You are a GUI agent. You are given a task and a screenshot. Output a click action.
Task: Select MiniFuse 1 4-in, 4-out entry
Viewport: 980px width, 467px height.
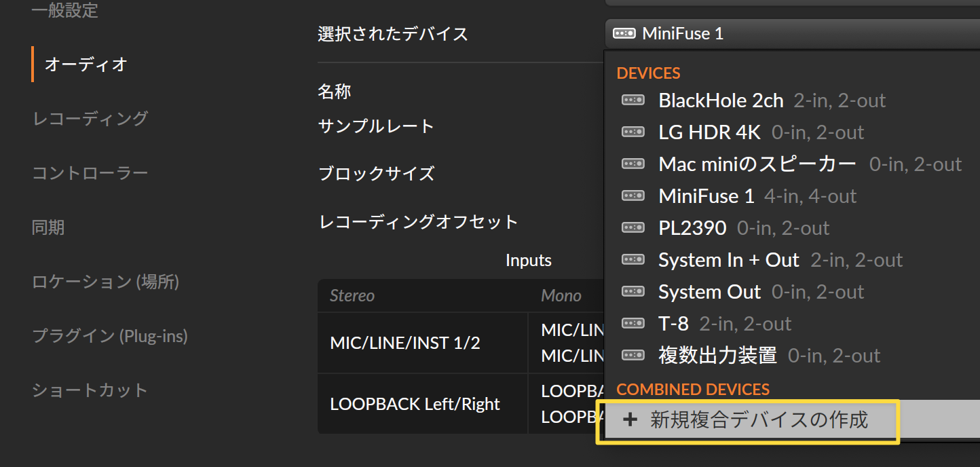792,196
